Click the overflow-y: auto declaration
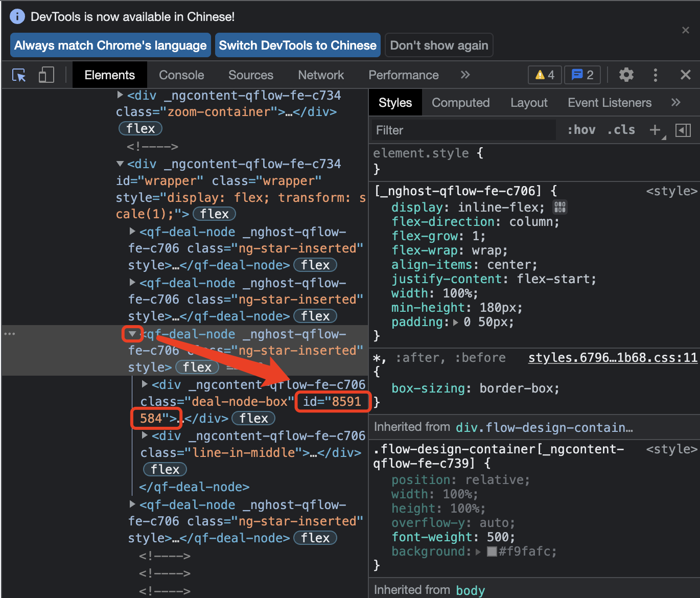The height and width of the screenshot is (598, 700). [x=453, y=523]
